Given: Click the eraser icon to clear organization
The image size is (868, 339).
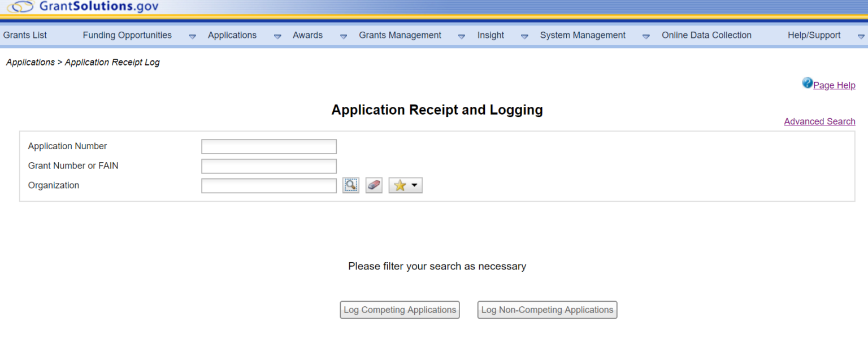Looking at the screenshot, I should pos(374,185).
